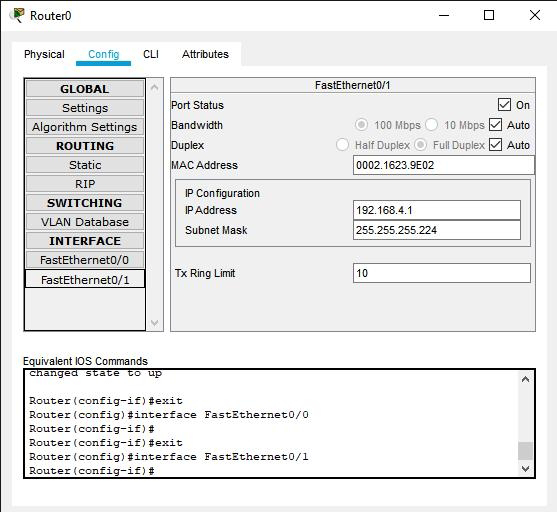Select Full Duplex radio button
Image resolution: width=557 pixels, height=512 pixels.
coord(420,145)
